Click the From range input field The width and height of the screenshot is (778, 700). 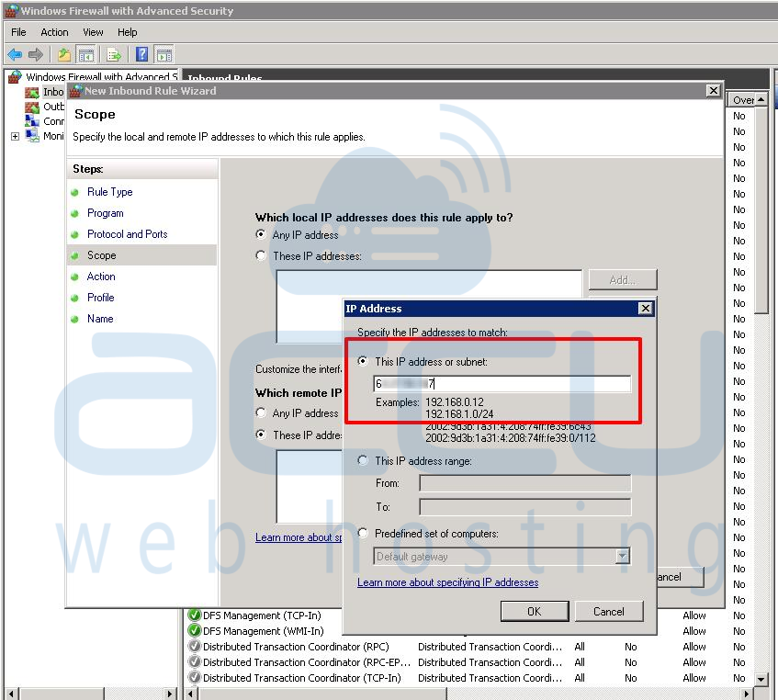point(525,483)
